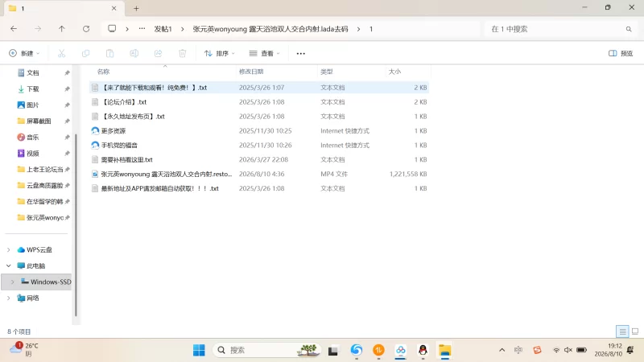Click the magnifier icon in search box
Screen dimensions: 644x362
629,29
